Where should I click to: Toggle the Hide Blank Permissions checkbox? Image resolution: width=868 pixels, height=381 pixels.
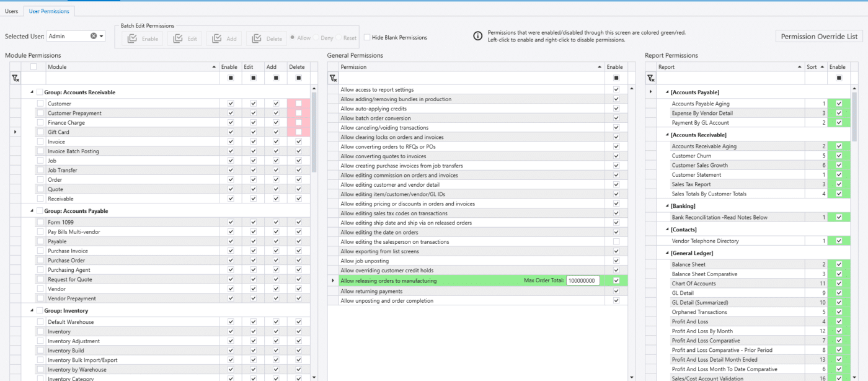pos(367,37)
